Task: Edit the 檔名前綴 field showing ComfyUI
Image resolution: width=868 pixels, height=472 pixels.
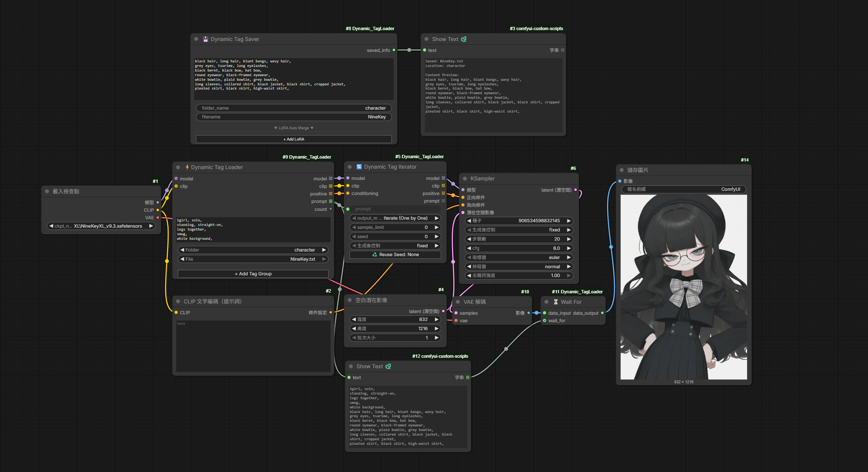Action: [684, 190]
